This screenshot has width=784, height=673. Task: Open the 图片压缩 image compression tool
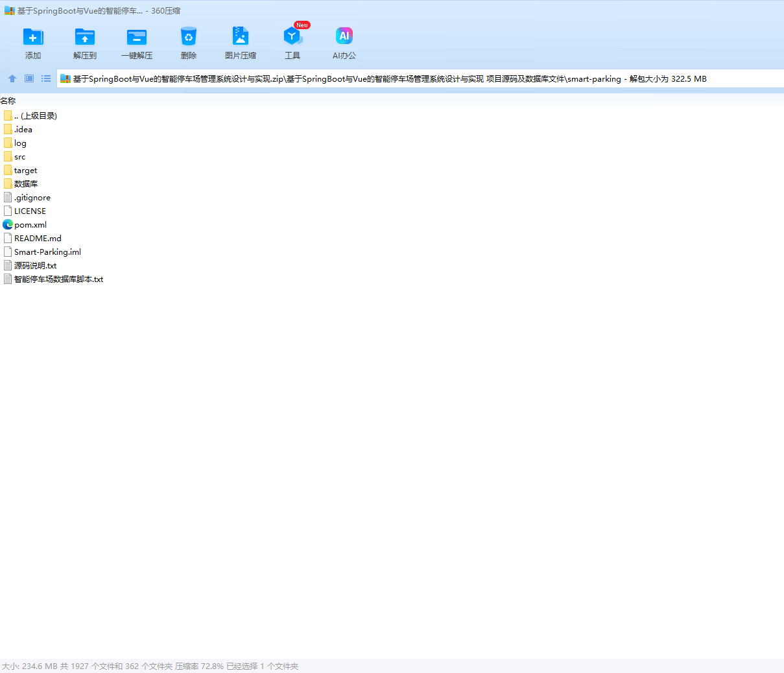click(x=241, y=36)
